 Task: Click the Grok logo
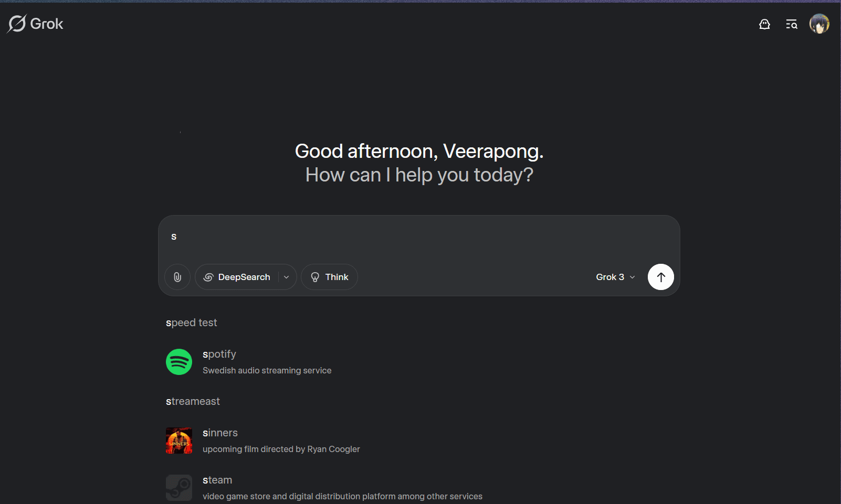(x=35, y=24)
